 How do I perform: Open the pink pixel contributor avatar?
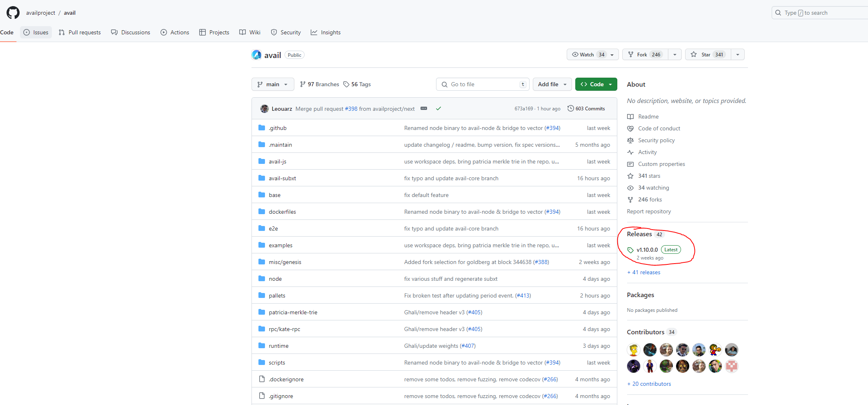click(x=732, y=366)
